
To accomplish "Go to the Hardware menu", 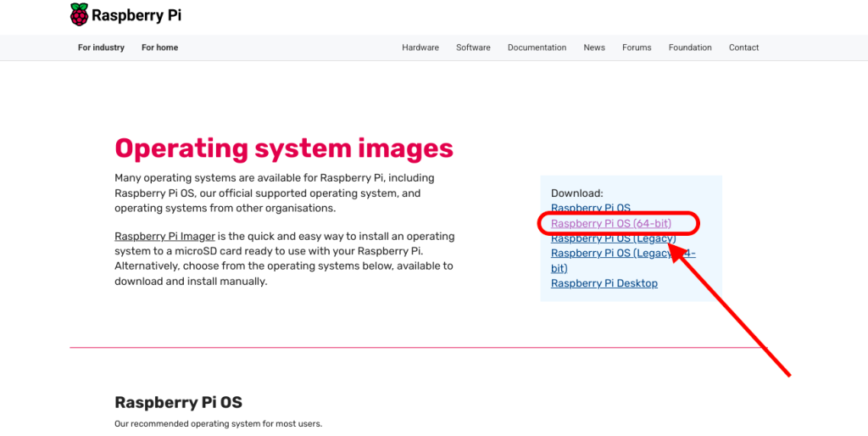I will pos(420,48).
